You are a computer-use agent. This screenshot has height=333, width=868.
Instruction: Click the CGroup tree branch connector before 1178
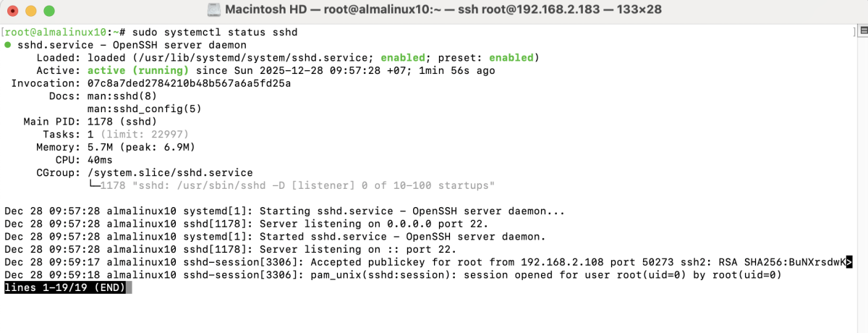(93, 186)
